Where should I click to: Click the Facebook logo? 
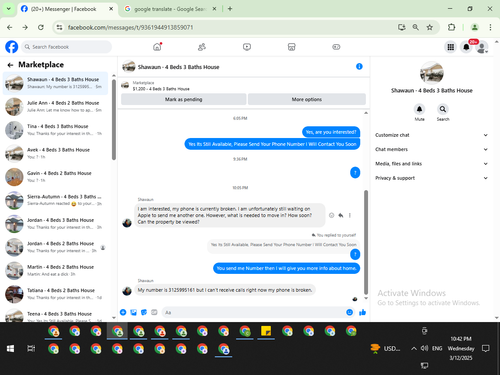point(12,47)
